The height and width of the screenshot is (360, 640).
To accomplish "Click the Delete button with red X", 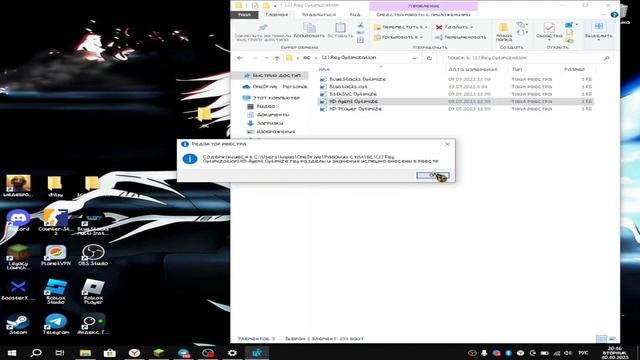I will tap(455, 27).
